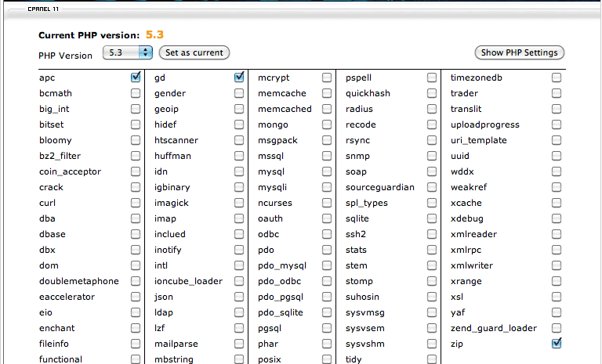Enable the oauth extension checkbox
Screen dimensions: 602x364
(x=327, y=218)
